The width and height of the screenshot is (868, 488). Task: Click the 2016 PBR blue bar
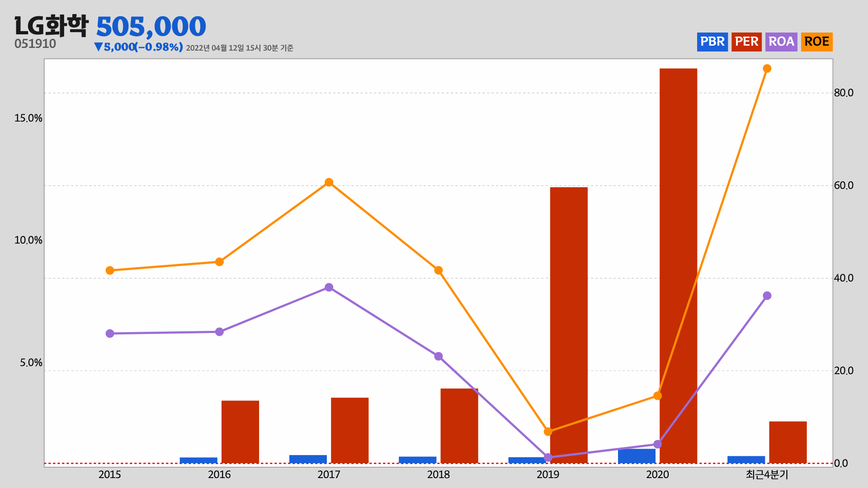(198, 460)
